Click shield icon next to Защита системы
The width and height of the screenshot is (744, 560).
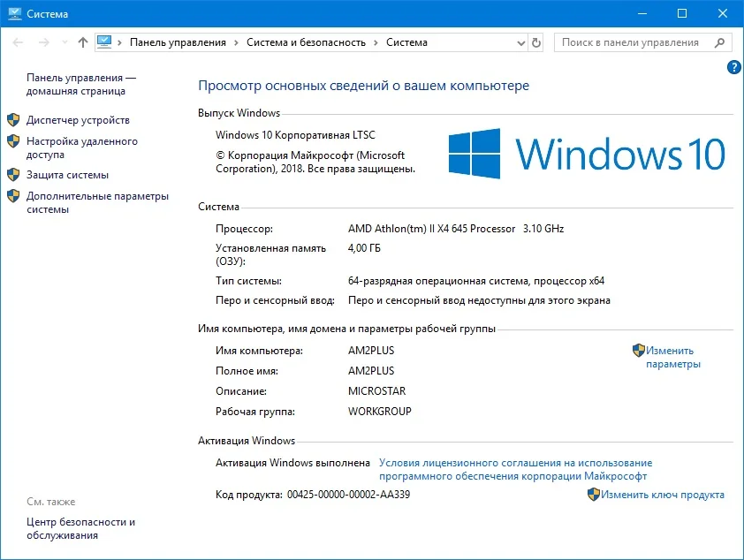[13, 175]
